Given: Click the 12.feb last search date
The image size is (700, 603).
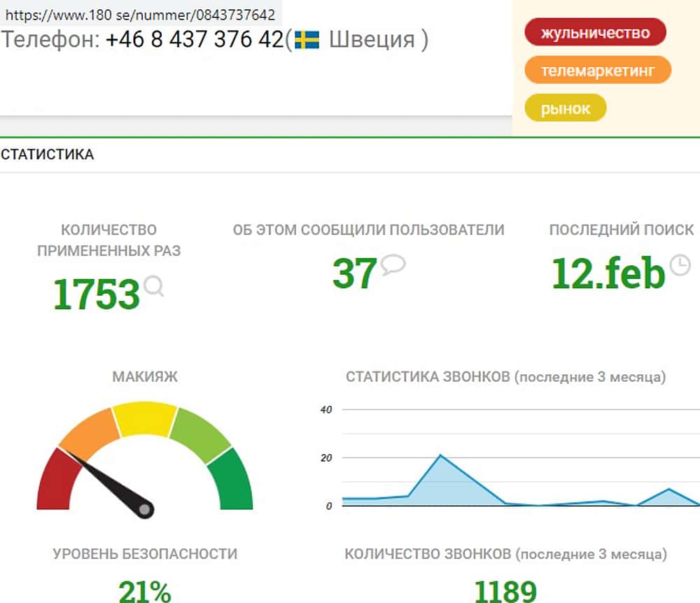Looking at the screenshot, I should tap(608, 274).
